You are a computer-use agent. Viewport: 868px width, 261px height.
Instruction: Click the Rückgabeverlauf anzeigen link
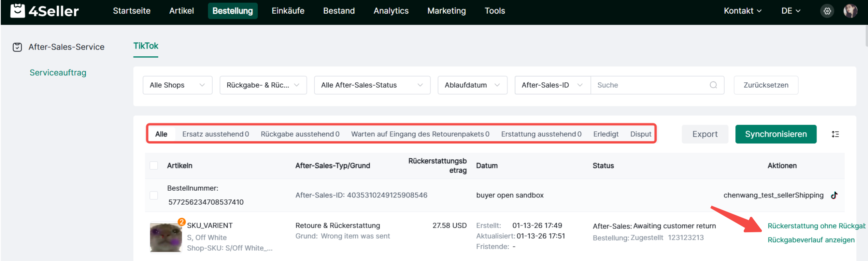coord(811,240)
